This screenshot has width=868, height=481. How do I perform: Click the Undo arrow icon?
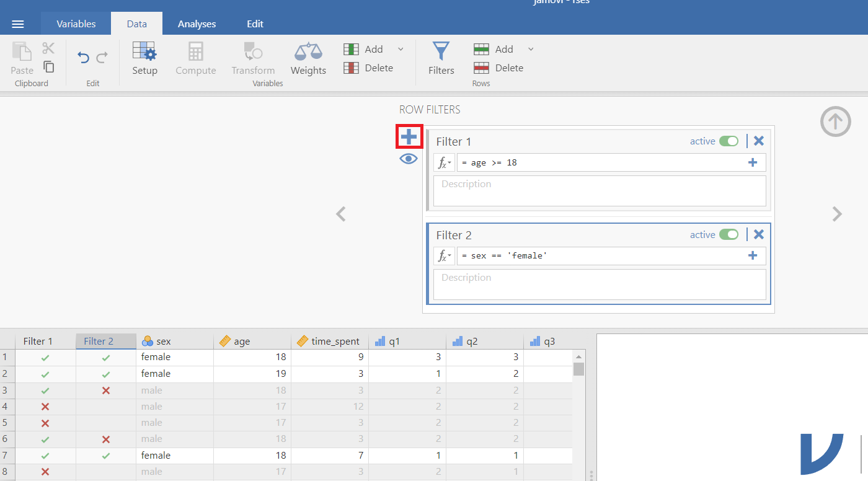click(83, 58)
